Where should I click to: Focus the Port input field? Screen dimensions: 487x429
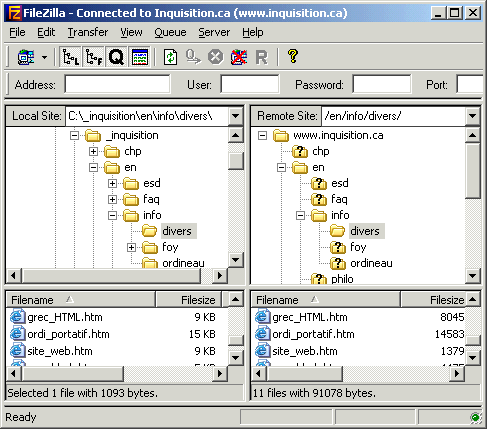click(470, 84)
